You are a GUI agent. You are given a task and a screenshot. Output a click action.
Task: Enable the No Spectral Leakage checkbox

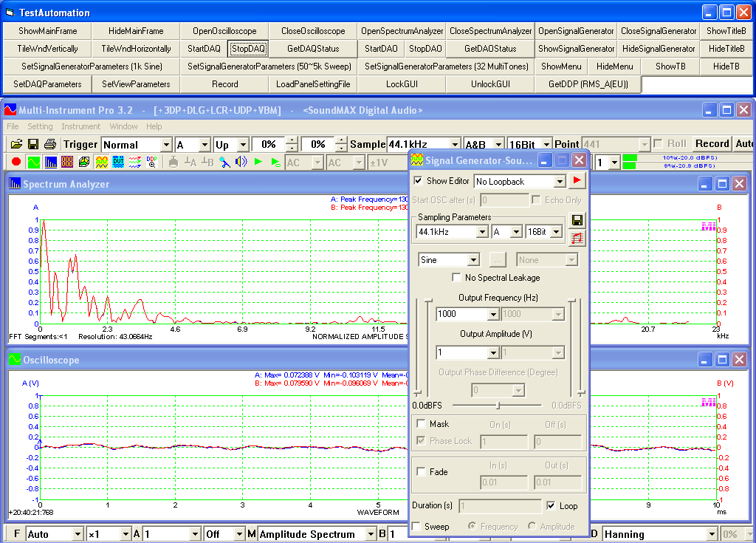(x=457, y=278)
